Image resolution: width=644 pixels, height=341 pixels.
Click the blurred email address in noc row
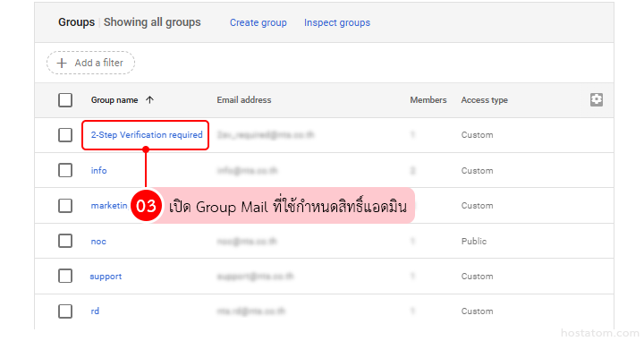tap(247, 241)
